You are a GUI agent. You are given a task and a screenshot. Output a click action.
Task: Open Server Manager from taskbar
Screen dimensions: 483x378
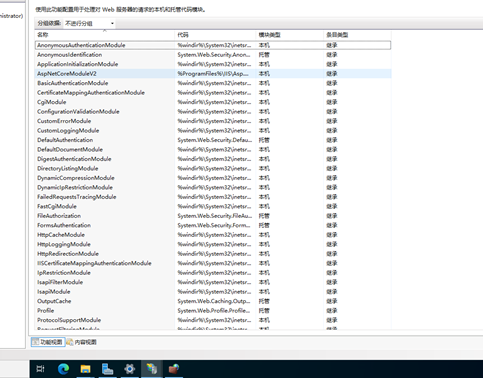click(x=107, y=369)
